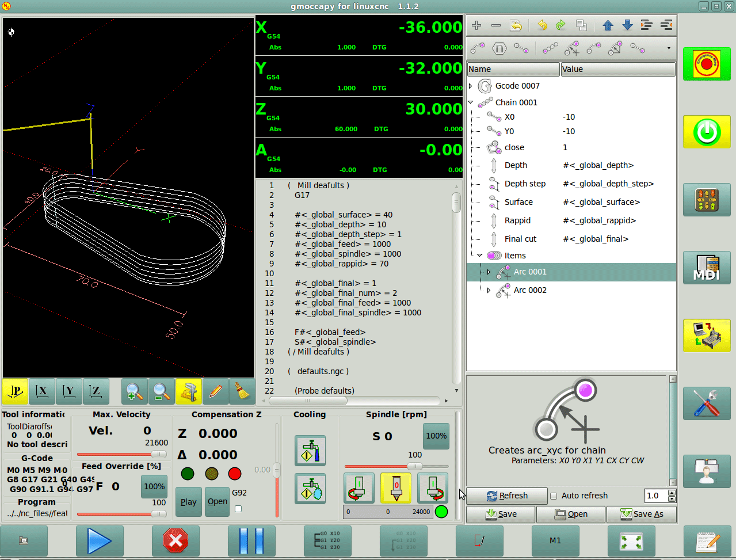Image resolution: width=736 pixels, height=560 pixels.
Task: Click the Save As button
Action: pyautogui.click(x=641, y=514)
